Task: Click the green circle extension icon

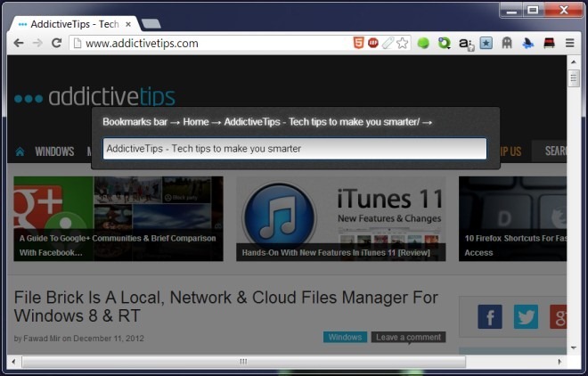Action: (423, 44)
